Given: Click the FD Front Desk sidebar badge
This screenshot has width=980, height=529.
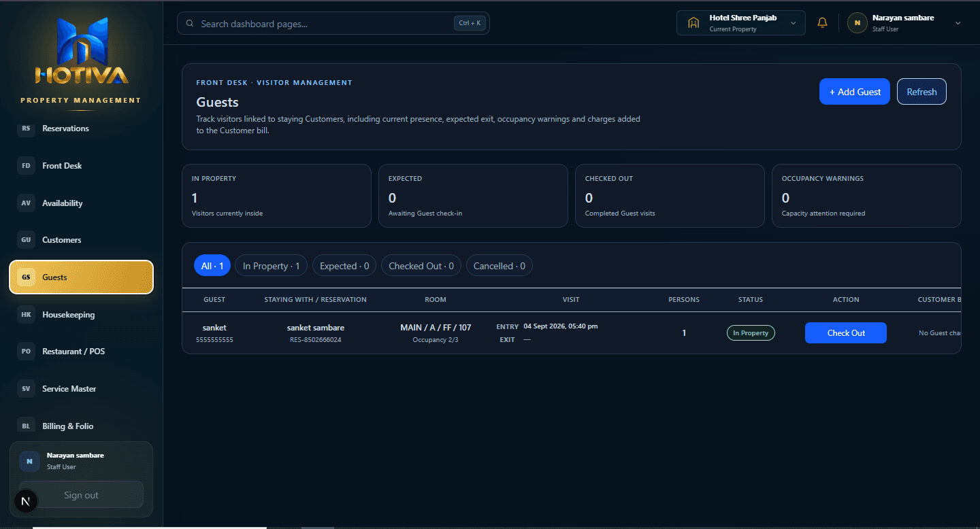Looking at the screenshot, I should point(26,166).
